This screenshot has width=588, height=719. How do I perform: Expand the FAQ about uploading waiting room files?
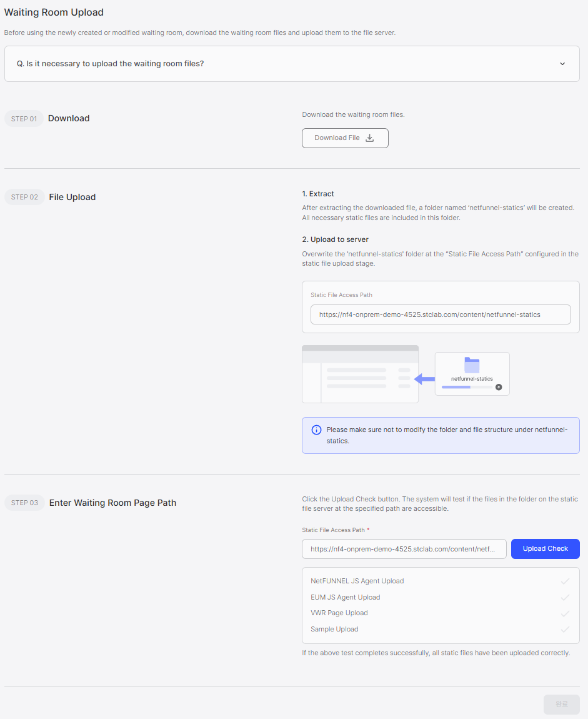point(292,63)
